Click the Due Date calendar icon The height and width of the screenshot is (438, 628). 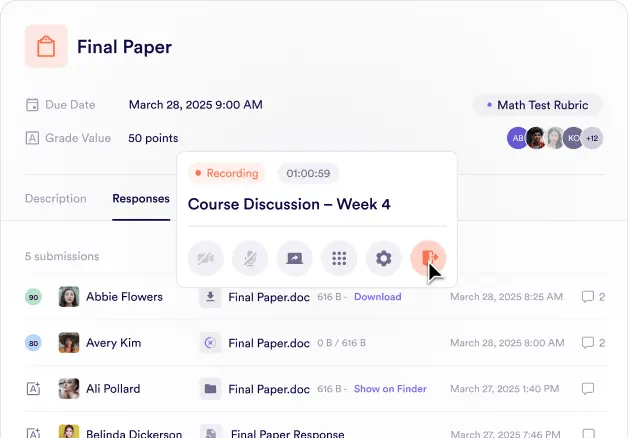[x=32, y=105]
